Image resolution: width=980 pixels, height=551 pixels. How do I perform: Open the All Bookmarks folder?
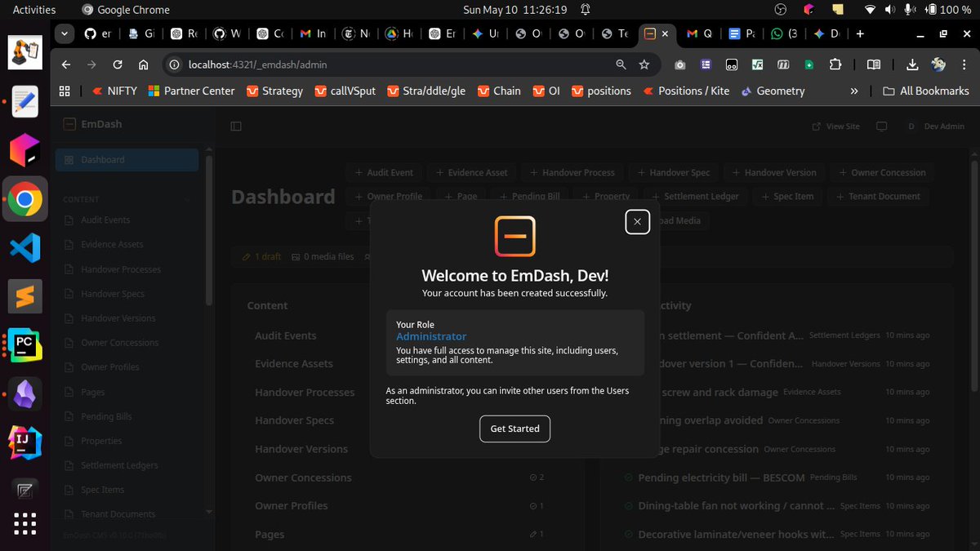point(926,91)
